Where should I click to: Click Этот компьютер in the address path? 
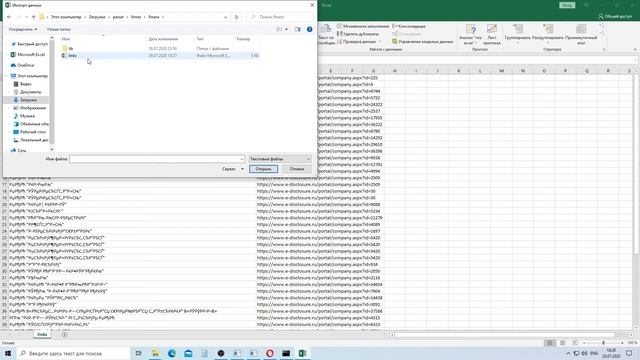point(66,17)
